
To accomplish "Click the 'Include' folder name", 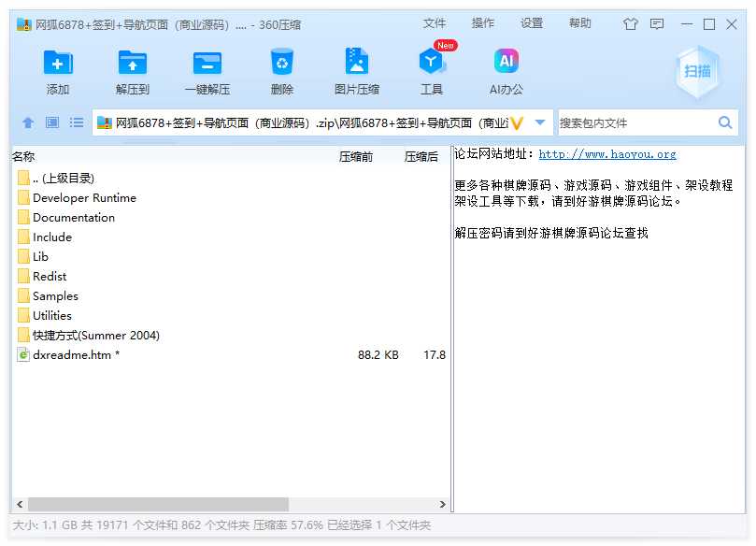I will pos(52,237).
